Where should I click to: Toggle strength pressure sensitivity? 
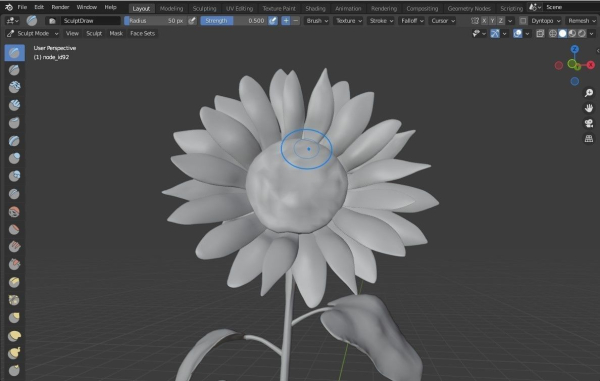[273, 21]
